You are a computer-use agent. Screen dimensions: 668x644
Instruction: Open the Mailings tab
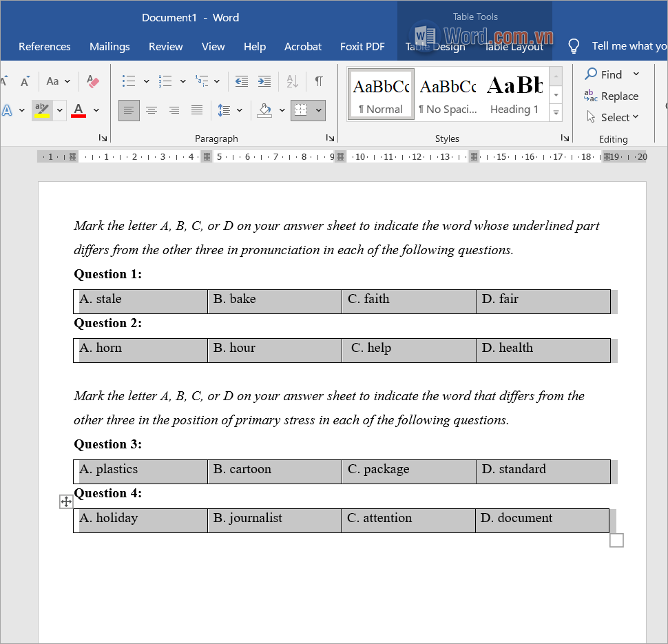click(x=109, y=46)
